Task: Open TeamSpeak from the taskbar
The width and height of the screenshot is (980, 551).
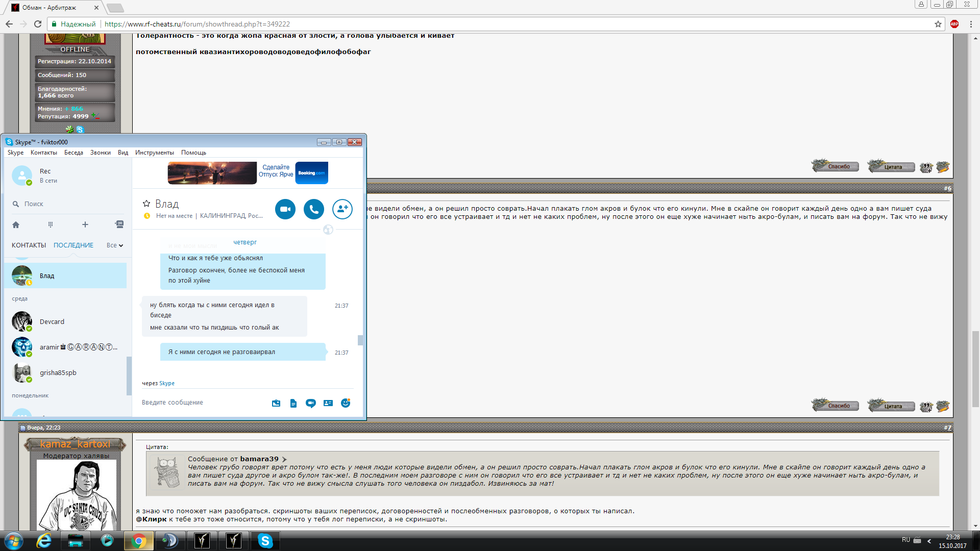Action: coord(169,541)
